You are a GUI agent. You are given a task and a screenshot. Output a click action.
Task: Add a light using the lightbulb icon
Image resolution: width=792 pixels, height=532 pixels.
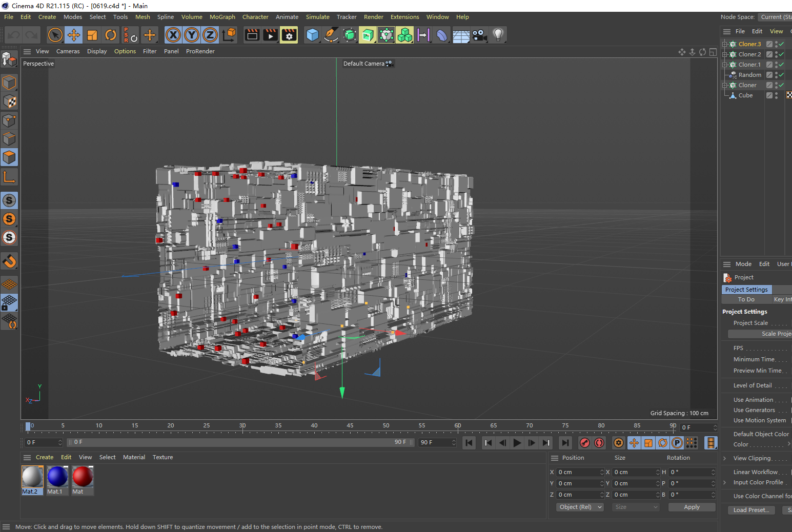tap(498, 35)
